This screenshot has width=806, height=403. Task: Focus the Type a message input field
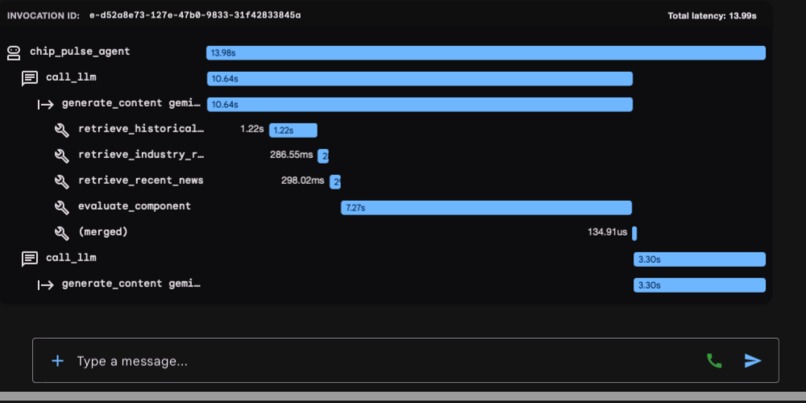tap(405, 360)
